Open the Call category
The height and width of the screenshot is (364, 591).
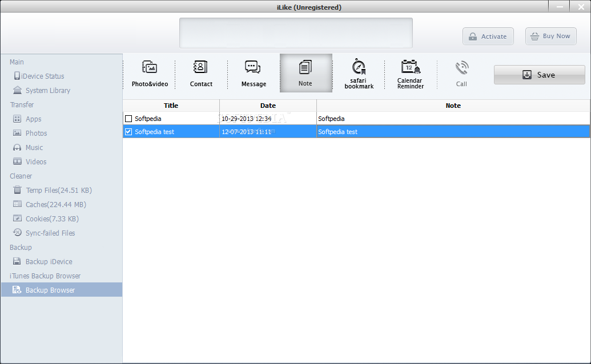coord(461,73)
